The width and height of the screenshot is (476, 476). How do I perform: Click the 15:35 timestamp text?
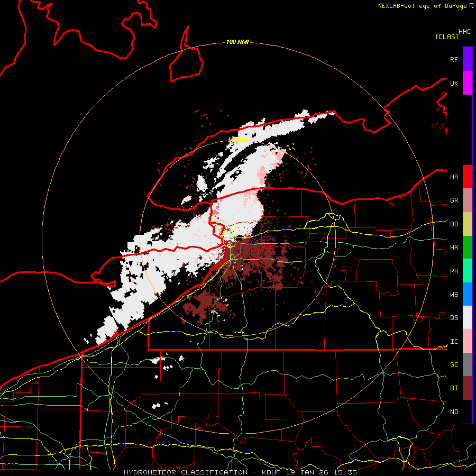(346, 472)
